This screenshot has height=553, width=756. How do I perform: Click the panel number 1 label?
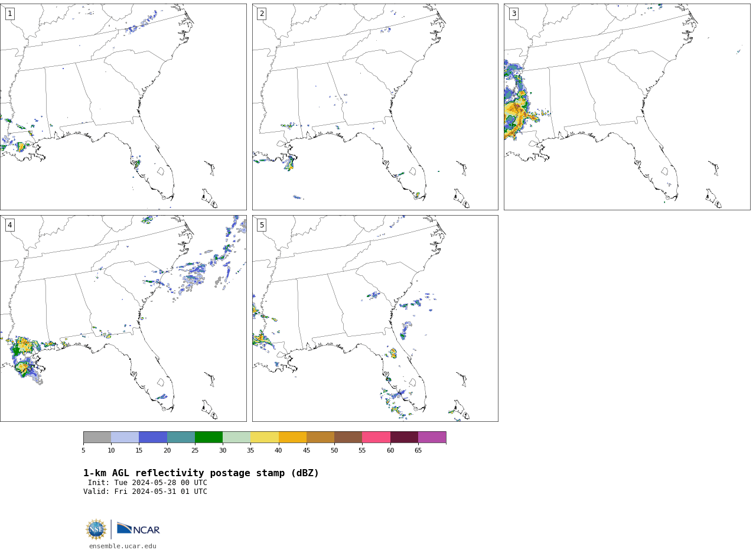pyautogui.click(x=9, y=14)
